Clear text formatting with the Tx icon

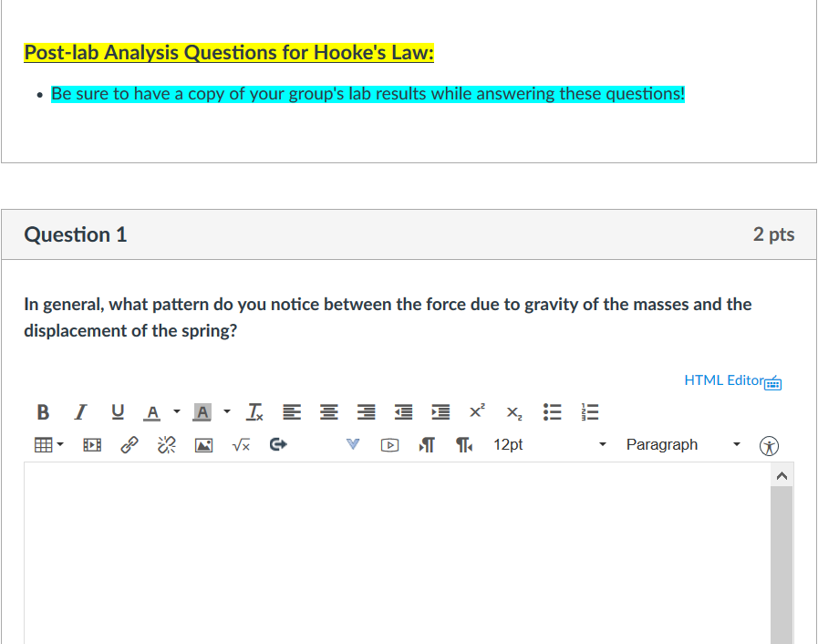(x=254, y=411)
